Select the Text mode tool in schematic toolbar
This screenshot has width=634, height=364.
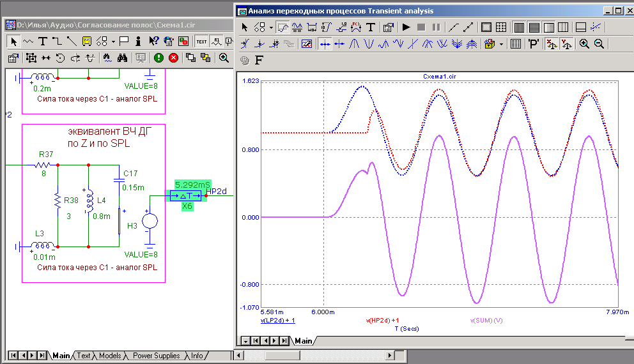[43, 42]
